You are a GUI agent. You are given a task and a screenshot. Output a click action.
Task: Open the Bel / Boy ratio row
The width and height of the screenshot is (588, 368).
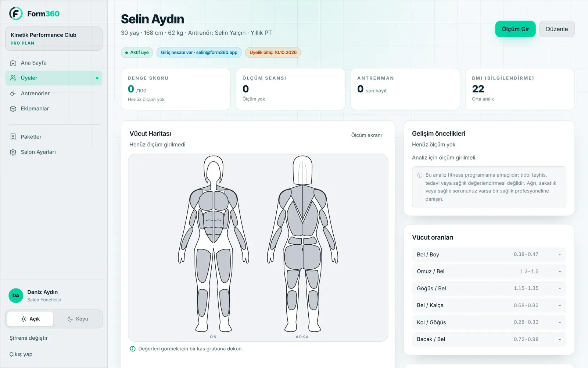tap(489, 255)
